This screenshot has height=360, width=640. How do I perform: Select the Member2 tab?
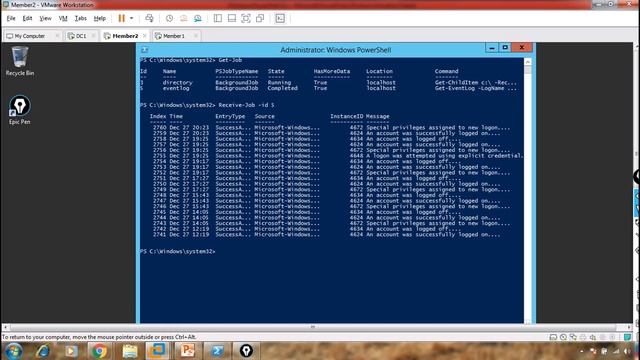[124, 36]
